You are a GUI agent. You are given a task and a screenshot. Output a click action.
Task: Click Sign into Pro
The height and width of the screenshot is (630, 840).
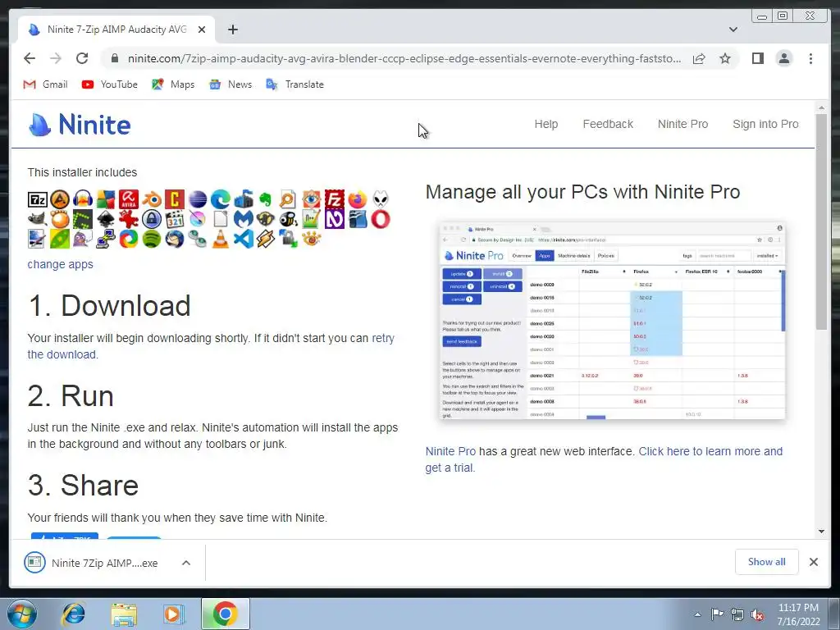pyautogui.click(x=765, y=124)
